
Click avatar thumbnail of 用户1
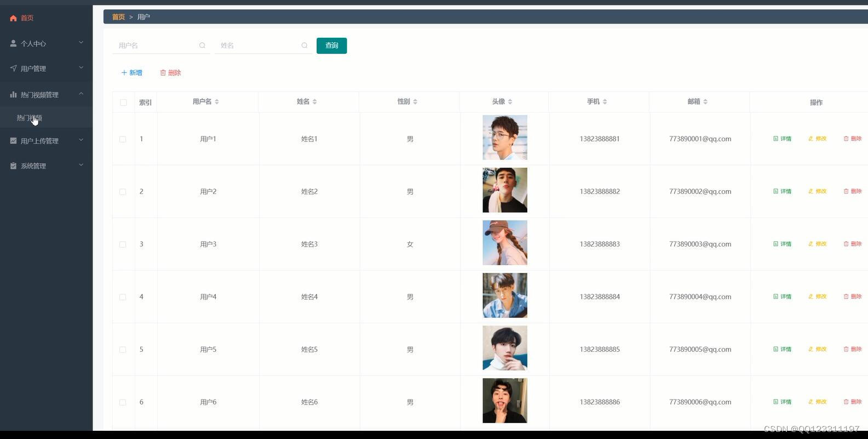pyautogui.click(x=505, y=138)
